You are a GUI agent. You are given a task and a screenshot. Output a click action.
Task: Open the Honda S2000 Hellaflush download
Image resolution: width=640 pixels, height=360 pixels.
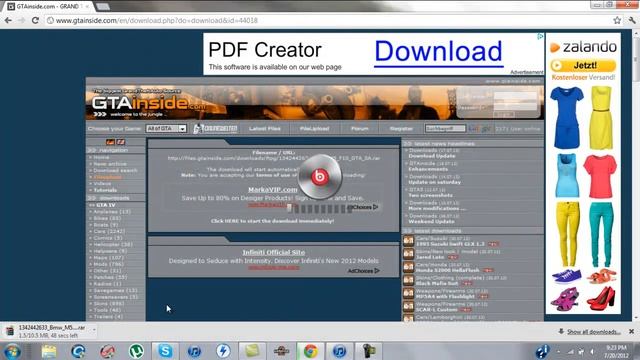click(x=447, y=270)
